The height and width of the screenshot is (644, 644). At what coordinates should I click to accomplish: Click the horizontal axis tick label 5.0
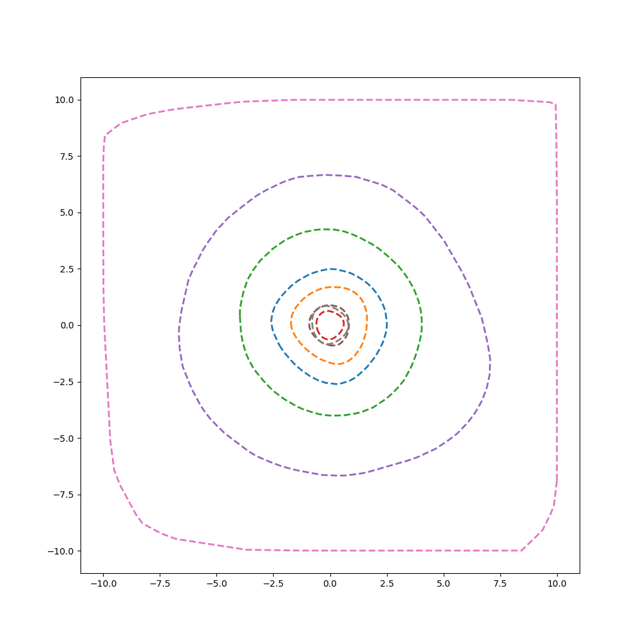[444, 583]
